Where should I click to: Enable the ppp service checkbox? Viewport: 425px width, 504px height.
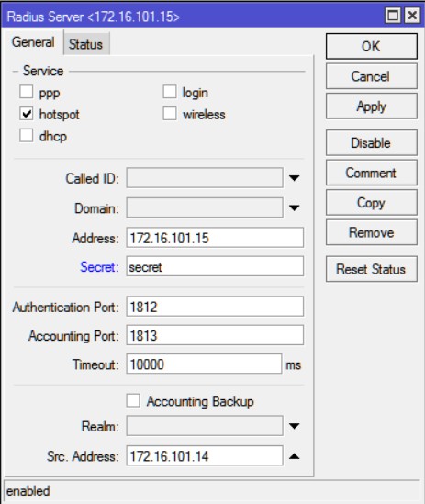click(x=26, y=92)
